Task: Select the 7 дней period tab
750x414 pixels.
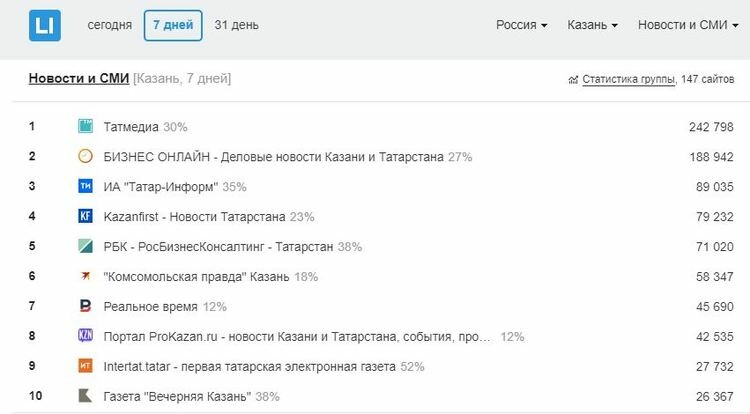Action: coord(173,25)
